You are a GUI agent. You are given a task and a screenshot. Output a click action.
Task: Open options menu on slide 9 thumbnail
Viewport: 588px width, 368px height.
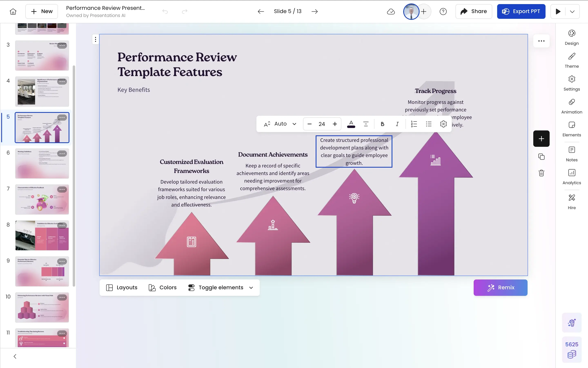coord(62,261)
